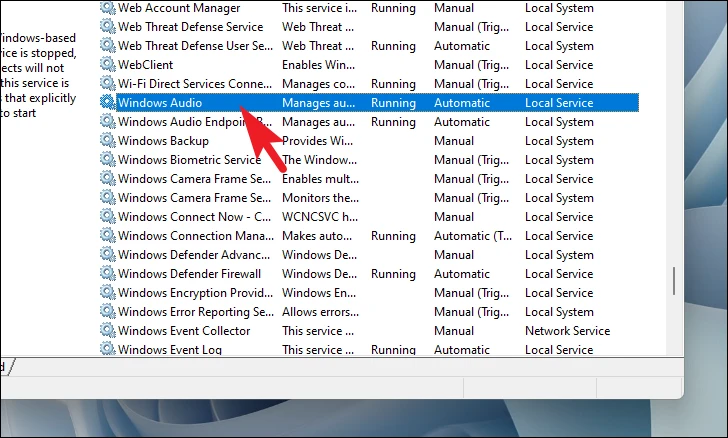This screenshot has height=438, width=728.
Task: Click gear icon beside Web Threat Defense Service
Action: (108, 26)
